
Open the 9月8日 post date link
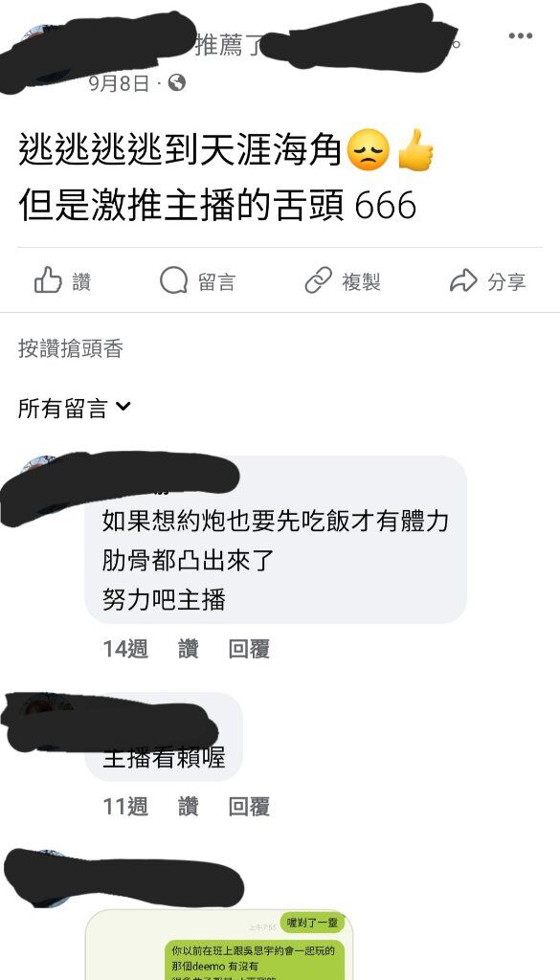click(120, 83)
